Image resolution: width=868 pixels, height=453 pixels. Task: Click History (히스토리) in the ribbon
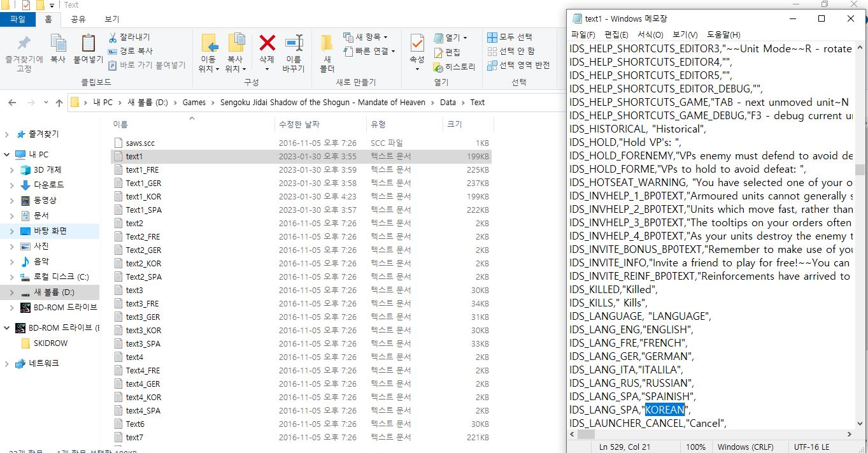pyautogui.click(x=454, y=67)
